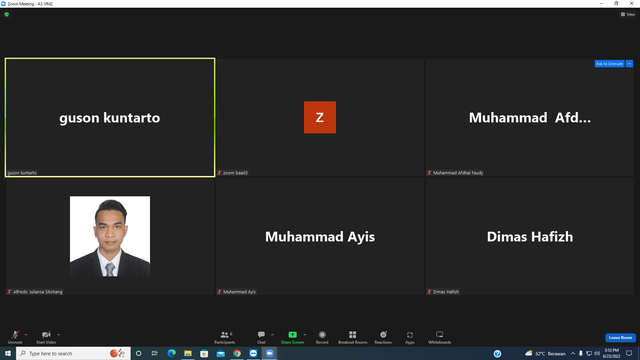Screen dimensions: 640x360
Task: Open Breakout Rooms
Action: click(x=353, y=337)
